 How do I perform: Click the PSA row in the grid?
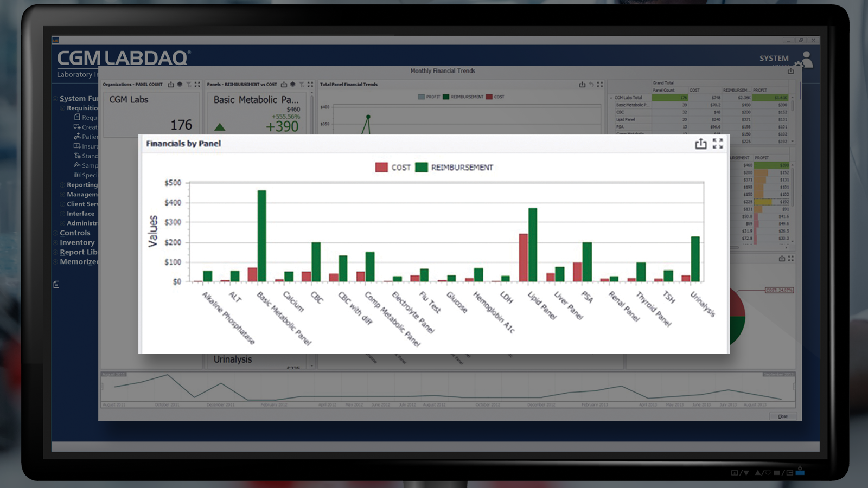click(701, 127)
